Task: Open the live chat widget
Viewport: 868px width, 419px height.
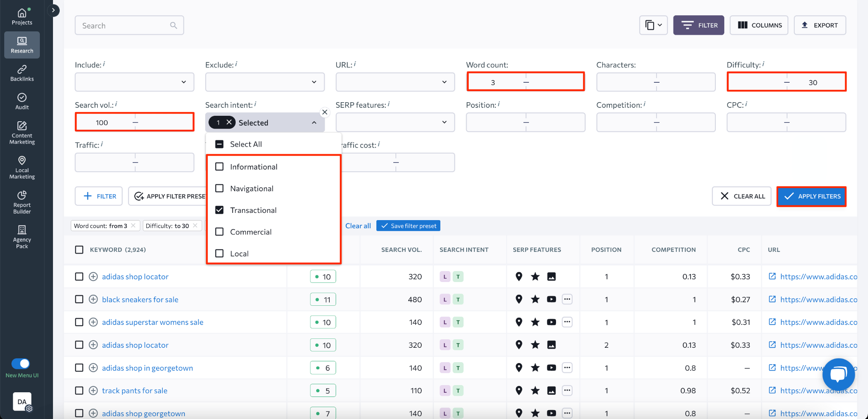Action: coord(838,374)
